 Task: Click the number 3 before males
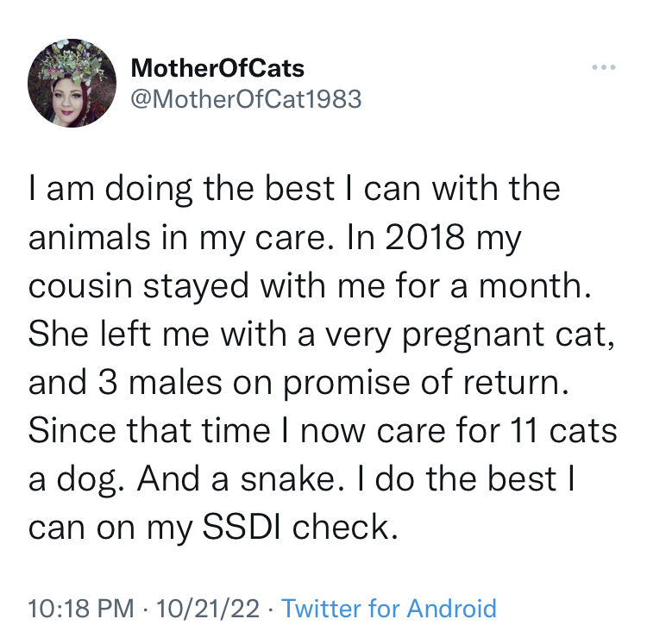107,382
